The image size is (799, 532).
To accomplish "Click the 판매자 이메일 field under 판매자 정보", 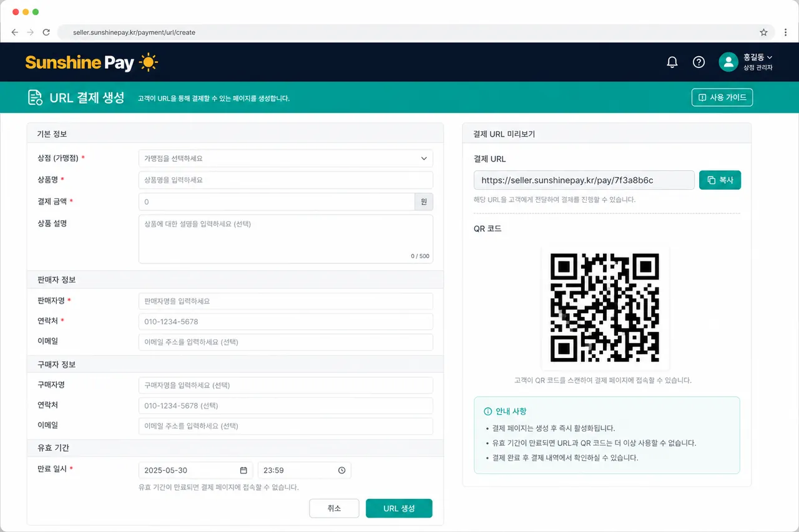I will [285, 342].
